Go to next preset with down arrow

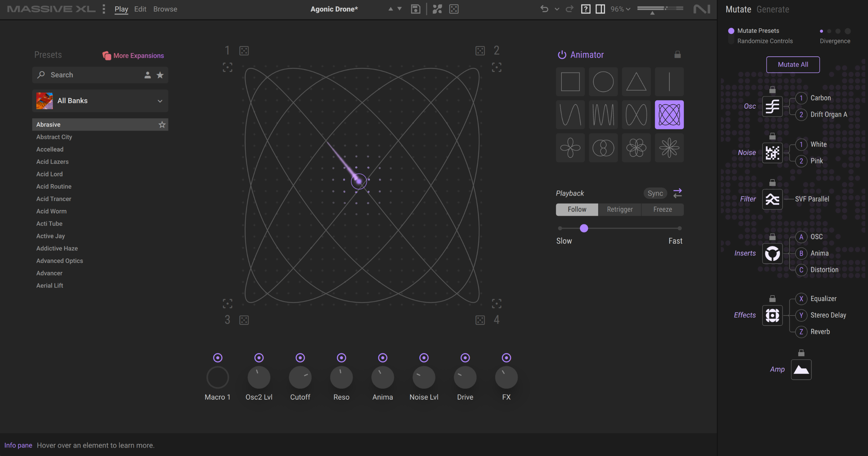coord(399,9)
